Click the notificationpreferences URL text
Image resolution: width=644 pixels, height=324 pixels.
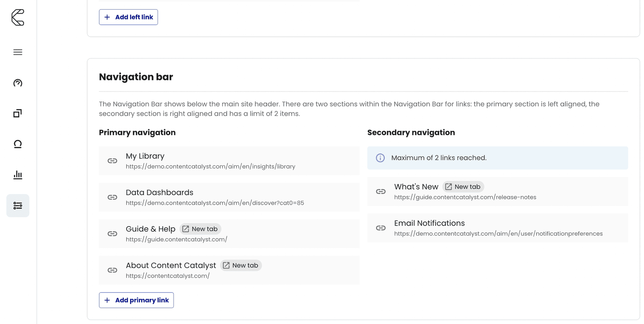click(498, 234)
